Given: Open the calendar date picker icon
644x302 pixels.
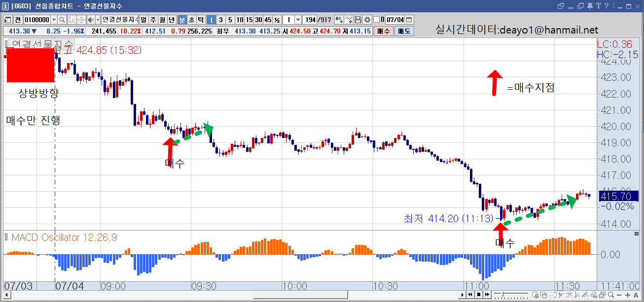Looking at the screenshot, I should point(409,20).
